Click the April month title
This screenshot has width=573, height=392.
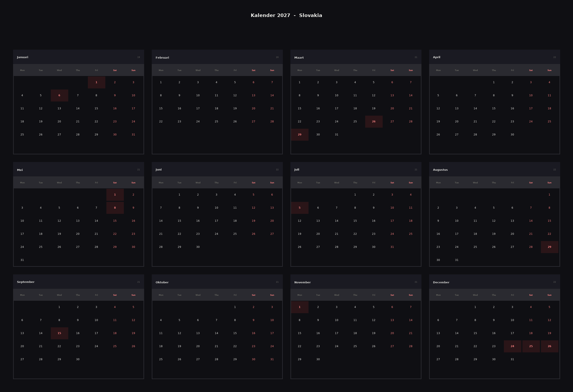tap(437, 57)
